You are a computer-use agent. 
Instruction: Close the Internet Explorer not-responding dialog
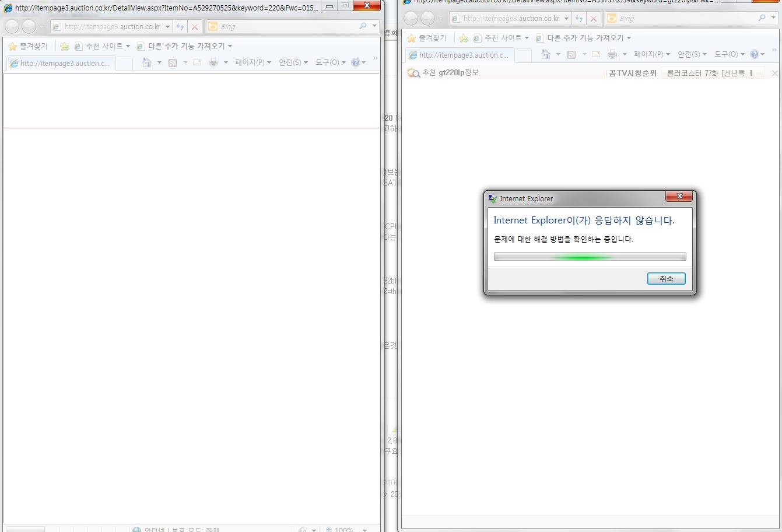tap(679, 197)
